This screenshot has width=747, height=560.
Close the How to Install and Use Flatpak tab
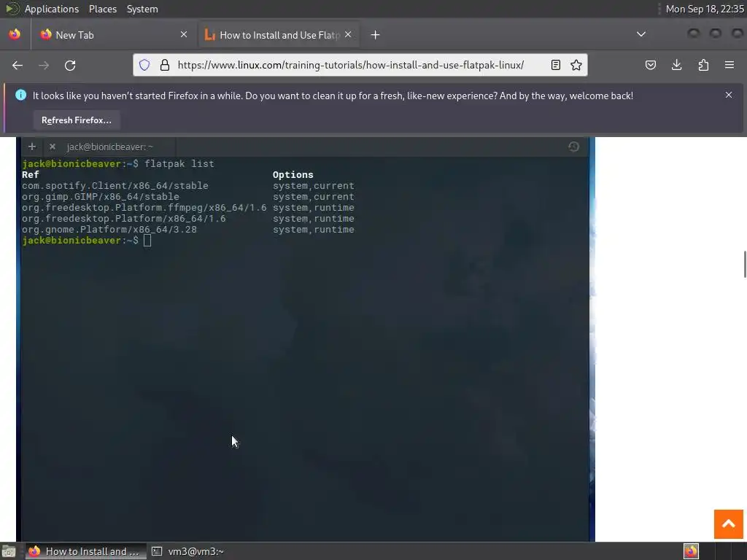[x=348, y=34]
